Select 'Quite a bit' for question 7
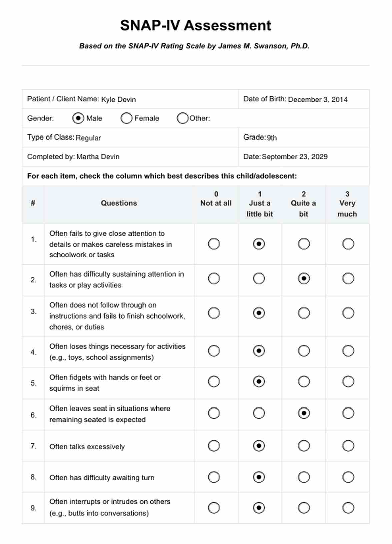 (x=304, y=446)
